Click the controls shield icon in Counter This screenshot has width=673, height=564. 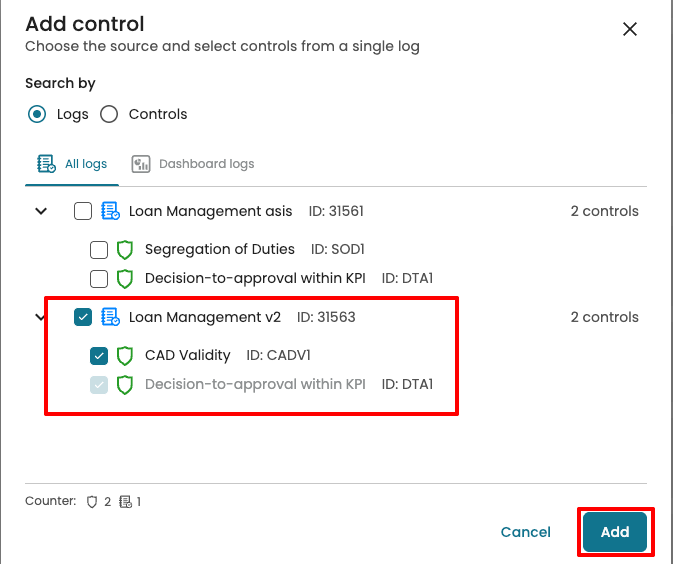tap(92, 502)
